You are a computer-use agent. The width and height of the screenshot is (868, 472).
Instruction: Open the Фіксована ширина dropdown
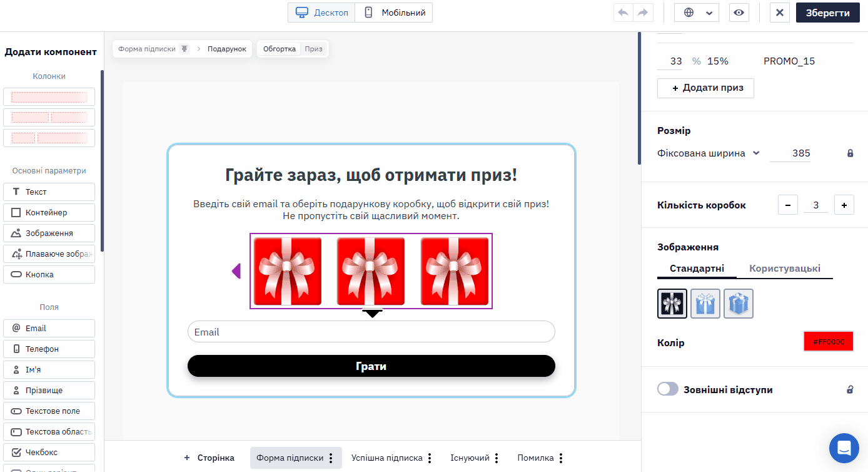click(x=709, y=153)
